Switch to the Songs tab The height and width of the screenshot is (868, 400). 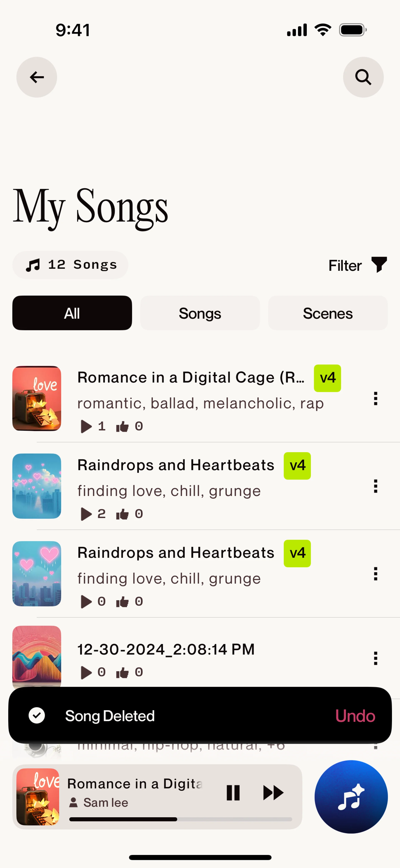click(x=200, y=313)
